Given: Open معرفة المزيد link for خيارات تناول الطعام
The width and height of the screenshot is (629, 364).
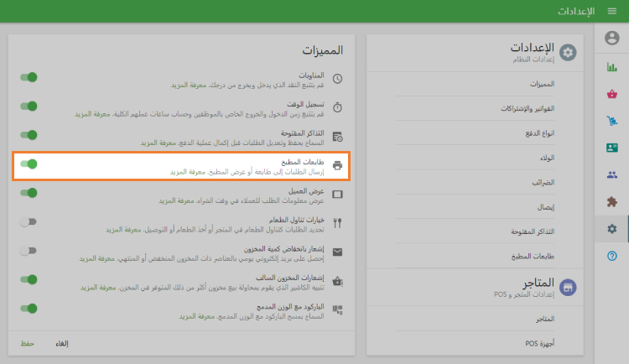Looking at the screenshot, I should 123,230.
